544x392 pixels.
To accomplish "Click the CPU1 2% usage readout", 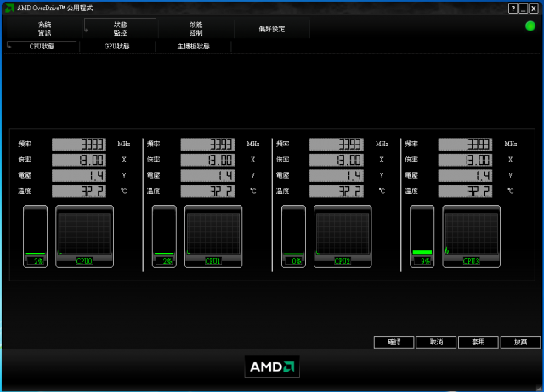I will [x=167, y=261].
